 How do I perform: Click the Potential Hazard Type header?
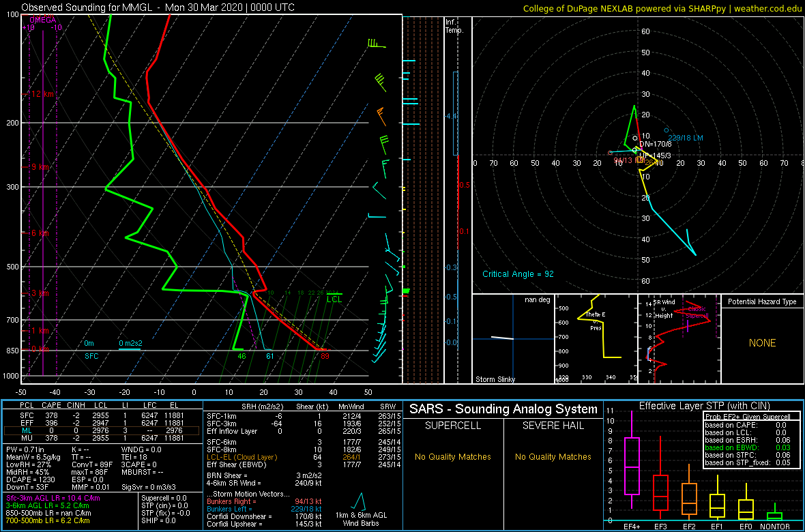763,301
